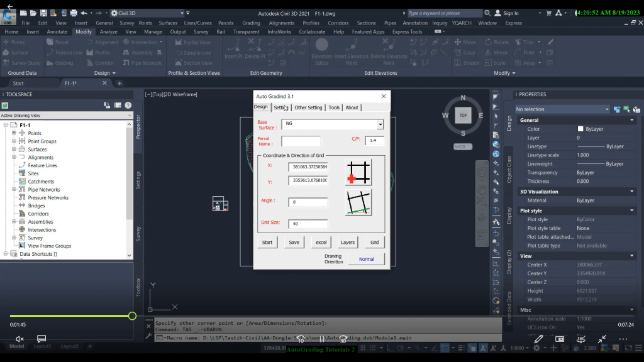Click the Autodesk cart icon
Screen dimensions: 644x362
[548, 13]
